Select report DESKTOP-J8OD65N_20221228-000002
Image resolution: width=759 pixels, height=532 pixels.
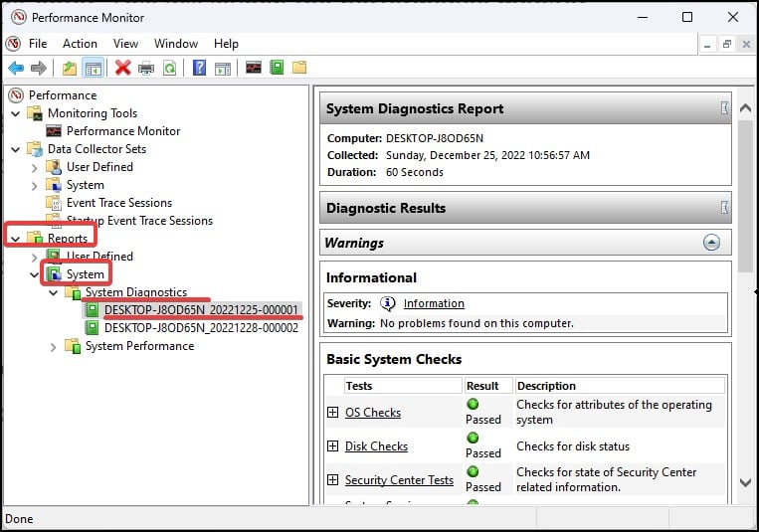tap(201, 327)
